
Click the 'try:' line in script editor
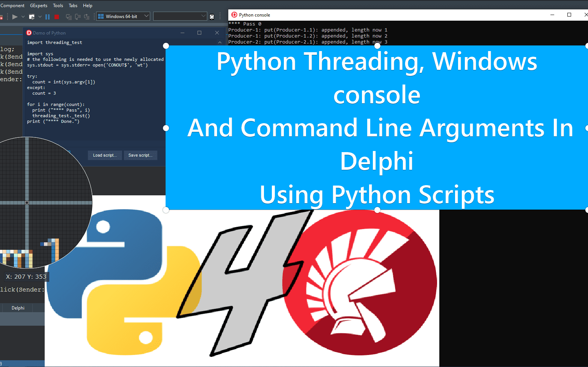point(32,76)
